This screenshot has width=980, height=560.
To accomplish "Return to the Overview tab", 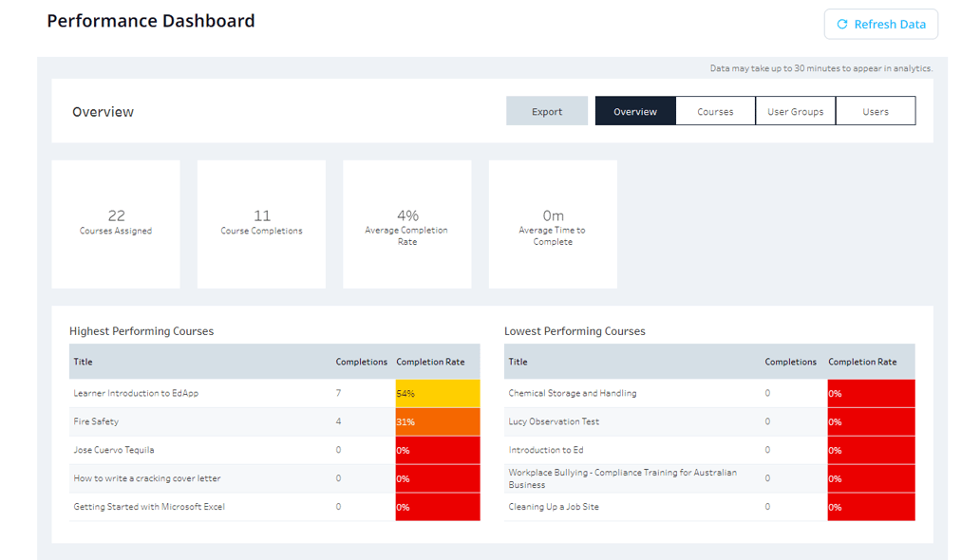I will (x=635, y=110).
